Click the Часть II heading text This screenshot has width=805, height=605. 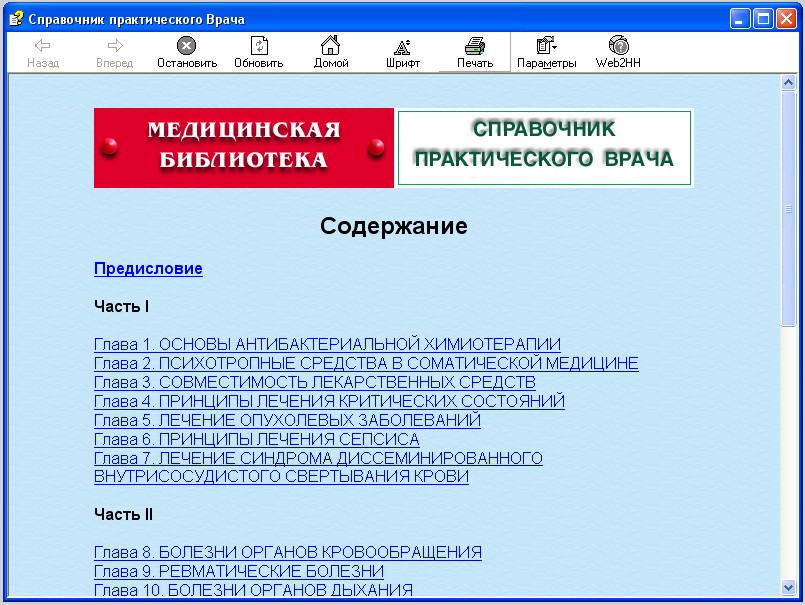pos(124,515)
